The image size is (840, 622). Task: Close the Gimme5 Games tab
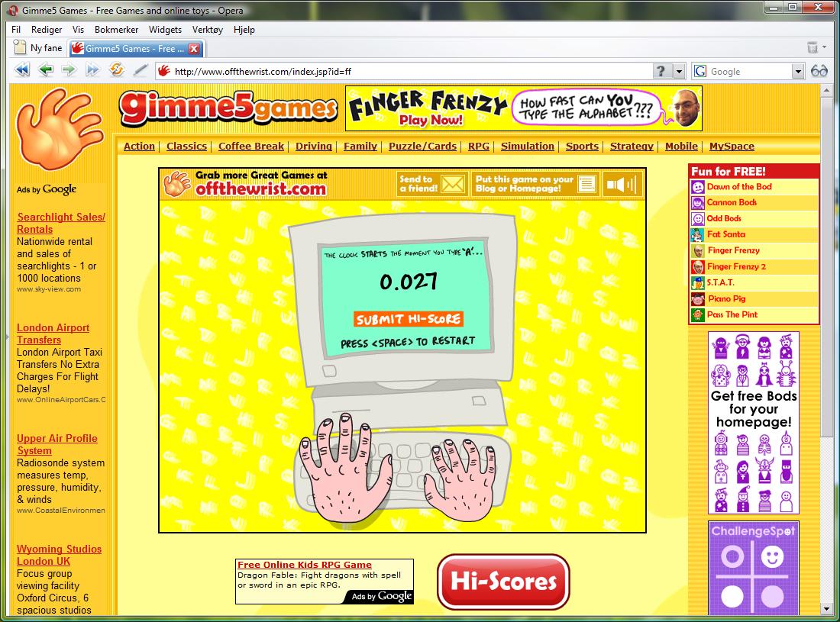click(194, 49)
